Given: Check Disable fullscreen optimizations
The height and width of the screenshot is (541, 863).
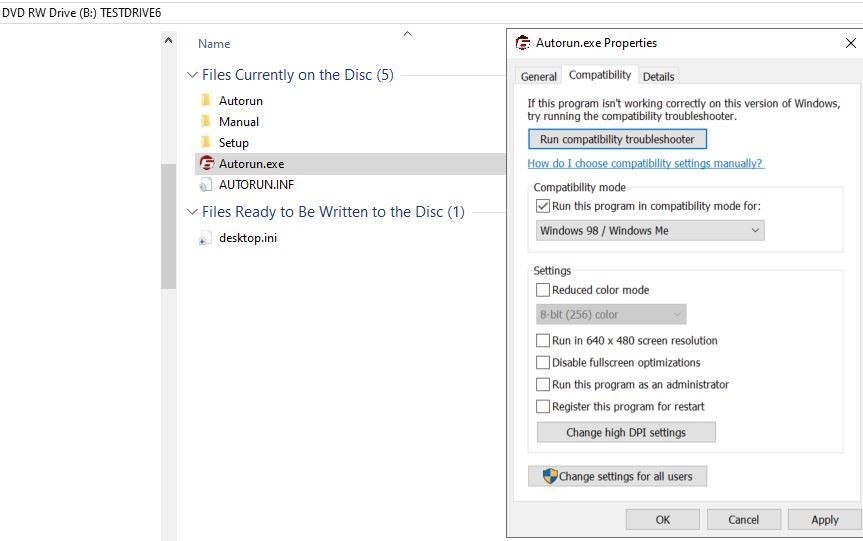Looking at the screenshot, I should tap(543, 362).
